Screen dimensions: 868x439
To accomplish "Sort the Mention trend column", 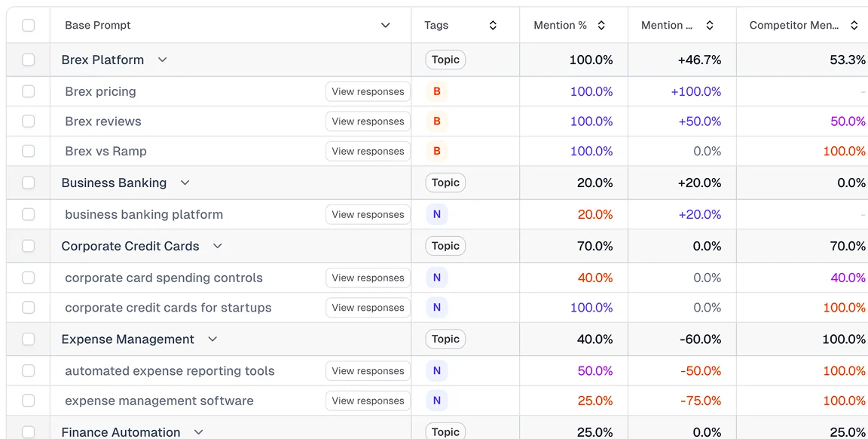I will point(710,25).
